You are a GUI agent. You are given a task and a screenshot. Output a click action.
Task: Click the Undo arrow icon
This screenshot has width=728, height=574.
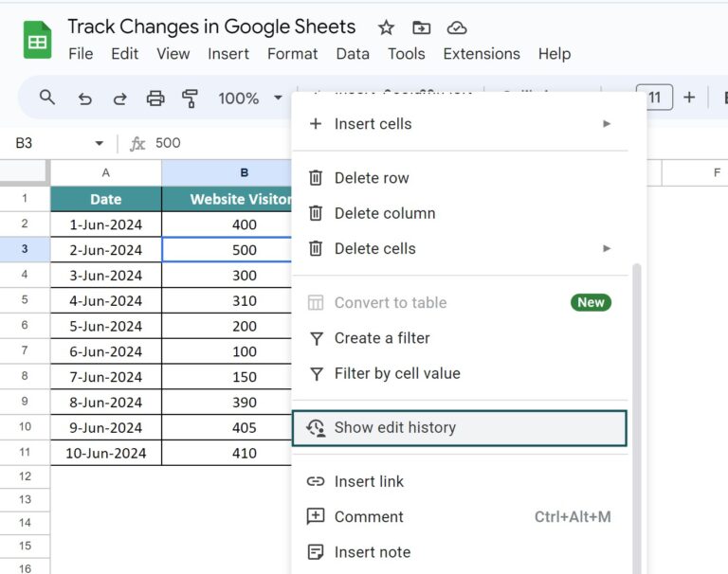[84, 99]
